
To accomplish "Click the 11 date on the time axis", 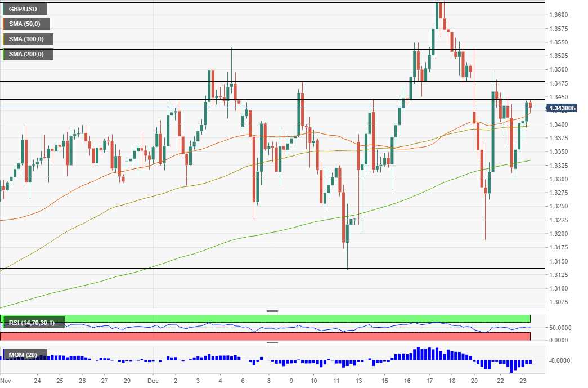I will (x=336, y=381).
